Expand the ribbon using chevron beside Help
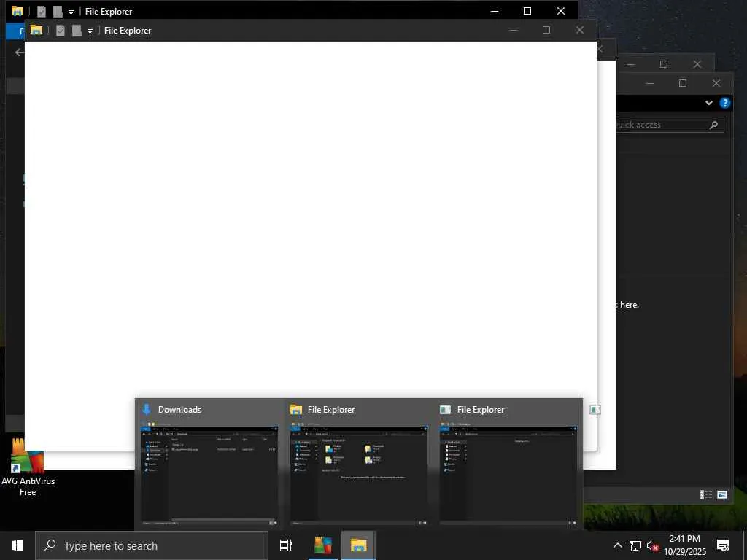 [709, 103]
